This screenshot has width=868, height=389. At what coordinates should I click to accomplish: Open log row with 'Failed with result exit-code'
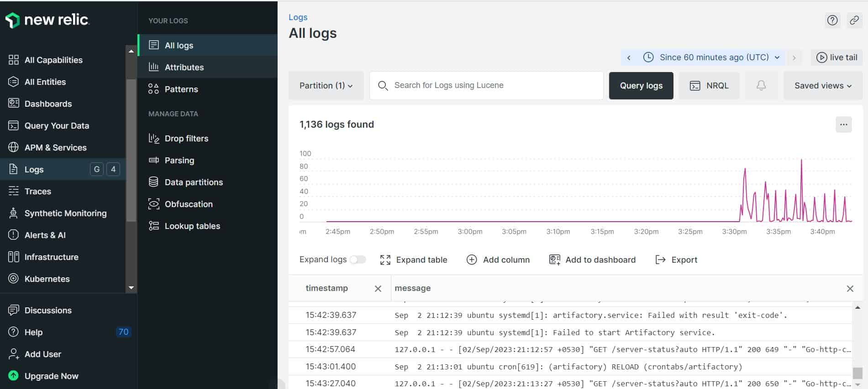click(570, 315)
